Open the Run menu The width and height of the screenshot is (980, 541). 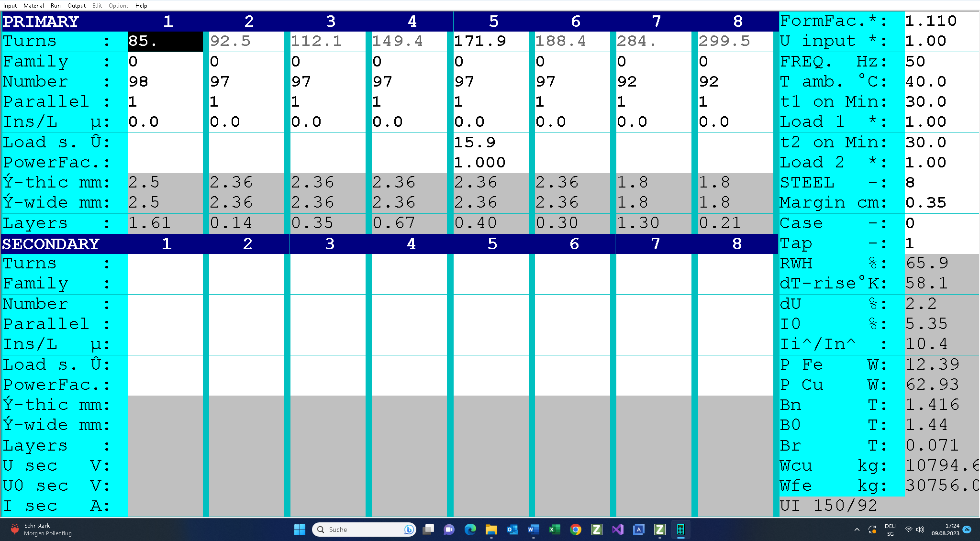click(56, 6)
